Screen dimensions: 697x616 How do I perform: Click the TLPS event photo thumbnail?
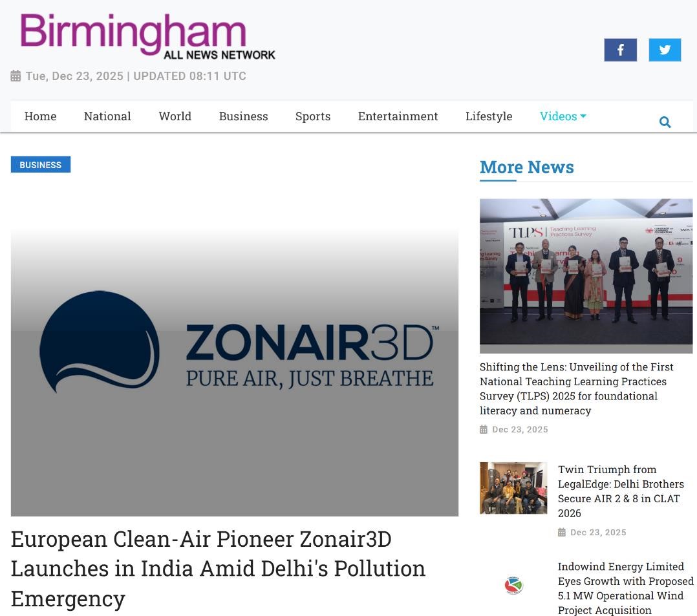586,276
